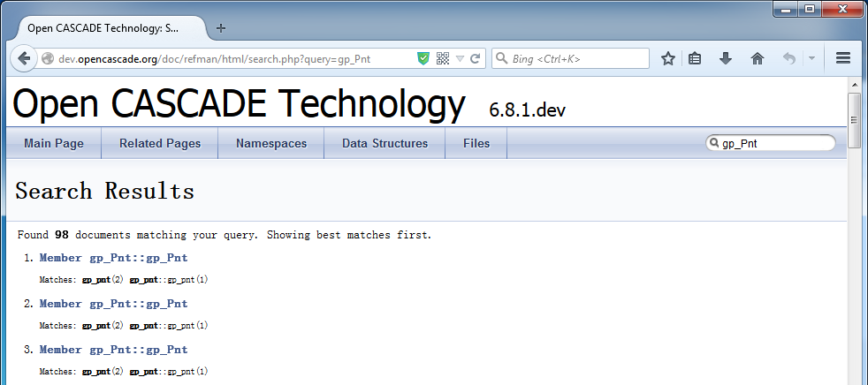Click the Bing search magnifier icon
Viewport: 868px width, 385px height.
pyautogui.click(x=501, y=58)
